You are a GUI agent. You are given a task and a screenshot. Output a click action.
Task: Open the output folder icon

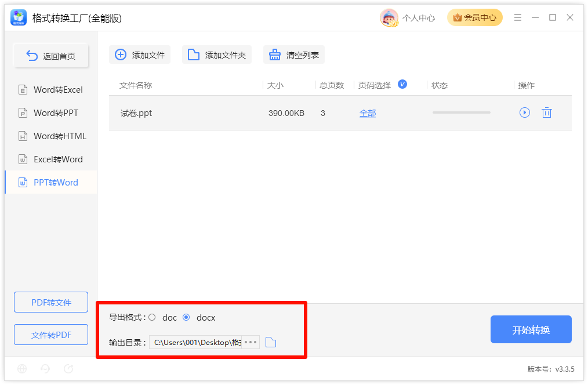271,342
